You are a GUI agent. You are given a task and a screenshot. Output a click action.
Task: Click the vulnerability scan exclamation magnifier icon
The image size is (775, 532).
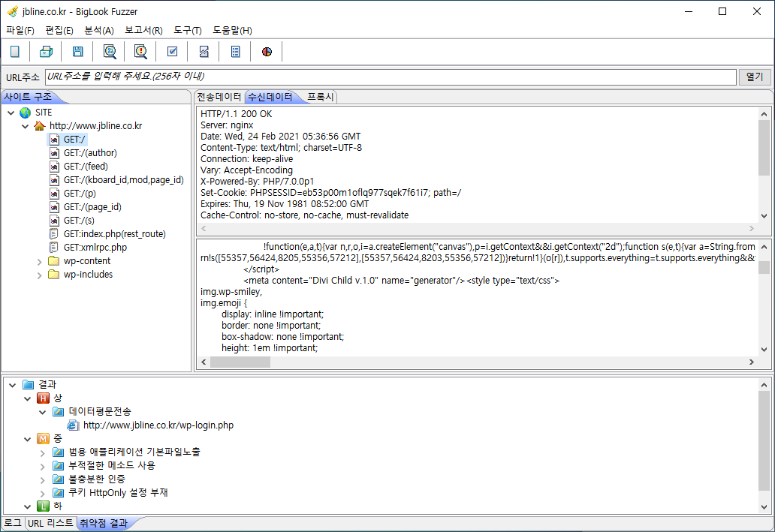[x=140, y=52]
